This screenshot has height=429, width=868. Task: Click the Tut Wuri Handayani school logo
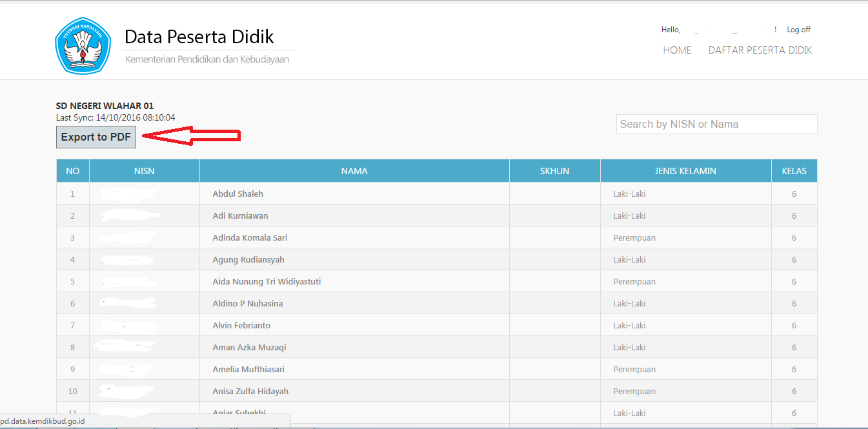pos(83,45)
